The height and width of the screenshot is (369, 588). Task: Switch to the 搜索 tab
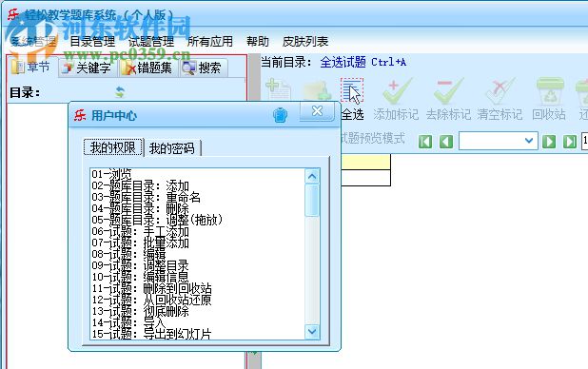pyautogui.click(x=203, y=68)
